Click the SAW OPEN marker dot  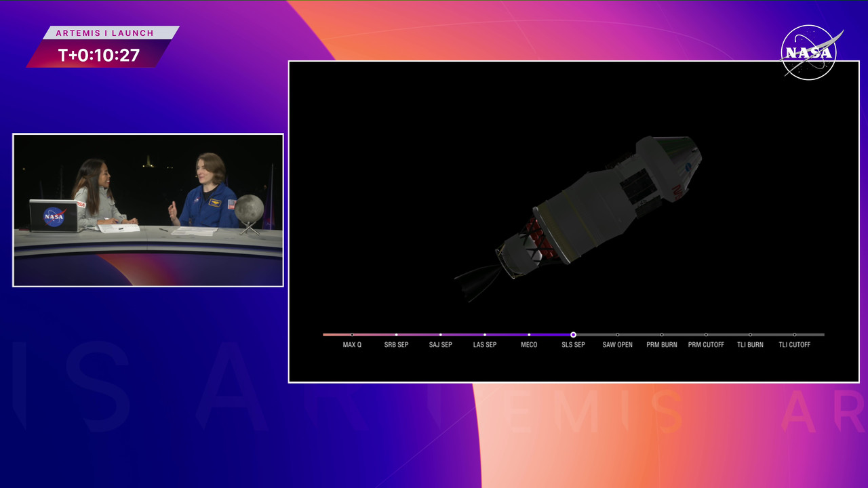point(617,334)
